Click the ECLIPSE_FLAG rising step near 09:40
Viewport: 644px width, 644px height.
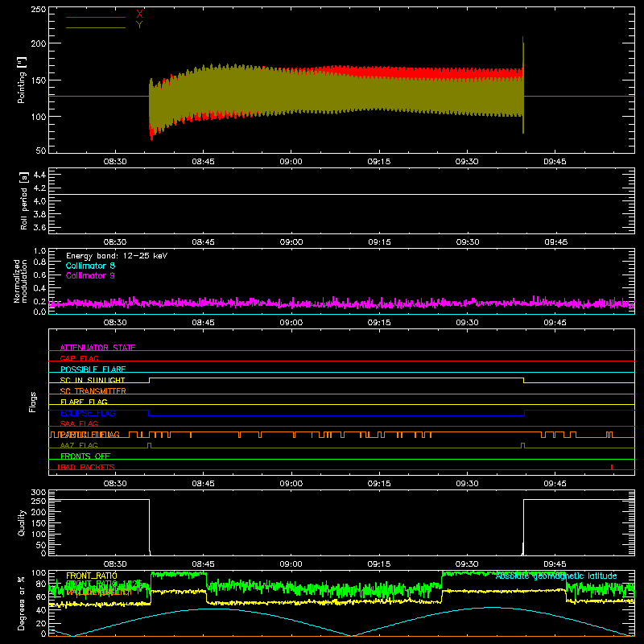[x=525, y=413]
